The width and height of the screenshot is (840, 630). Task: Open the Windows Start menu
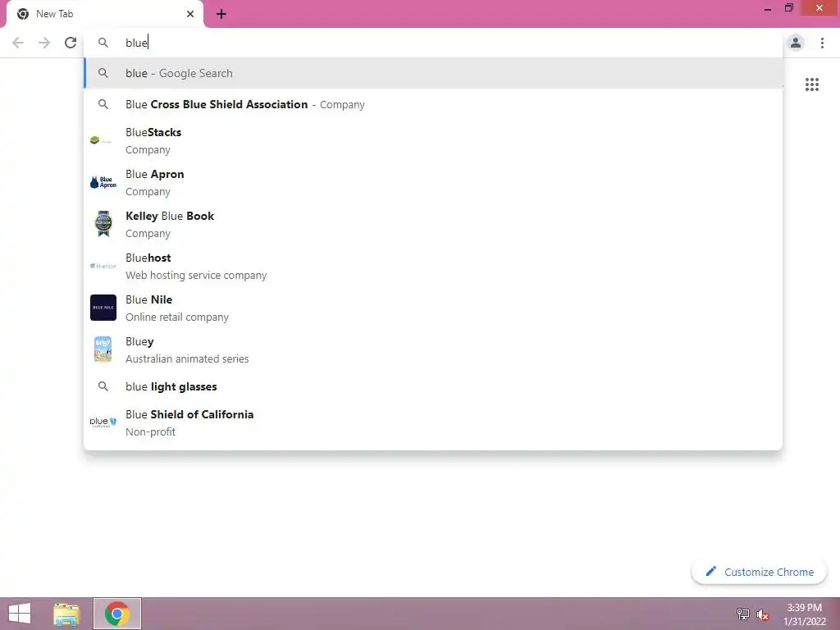[20, 614]
